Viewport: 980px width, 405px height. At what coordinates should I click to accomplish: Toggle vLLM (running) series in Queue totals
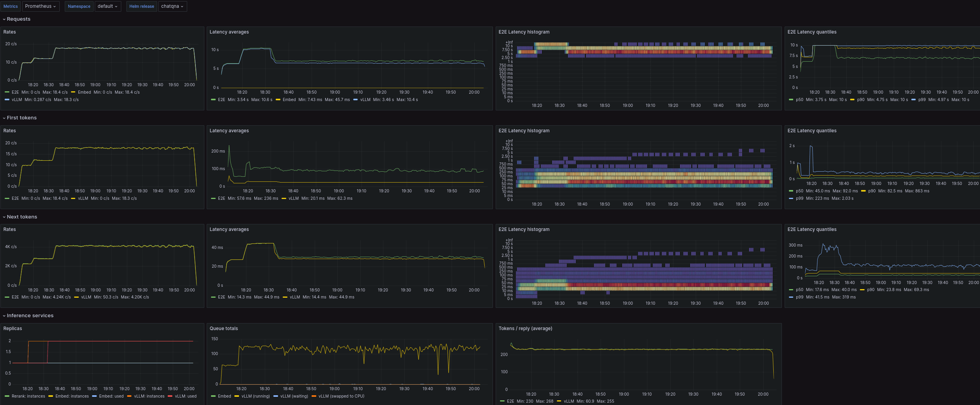(x=255, y=396)
